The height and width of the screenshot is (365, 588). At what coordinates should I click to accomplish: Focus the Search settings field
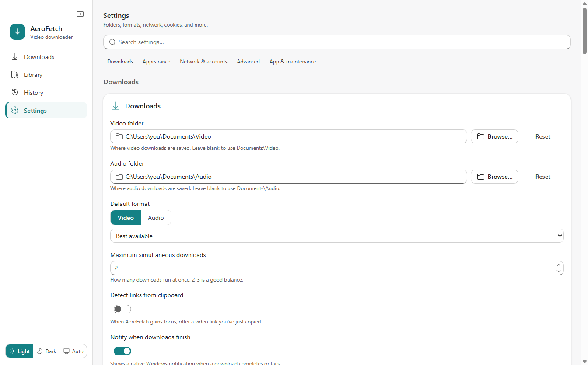(337, 42)
